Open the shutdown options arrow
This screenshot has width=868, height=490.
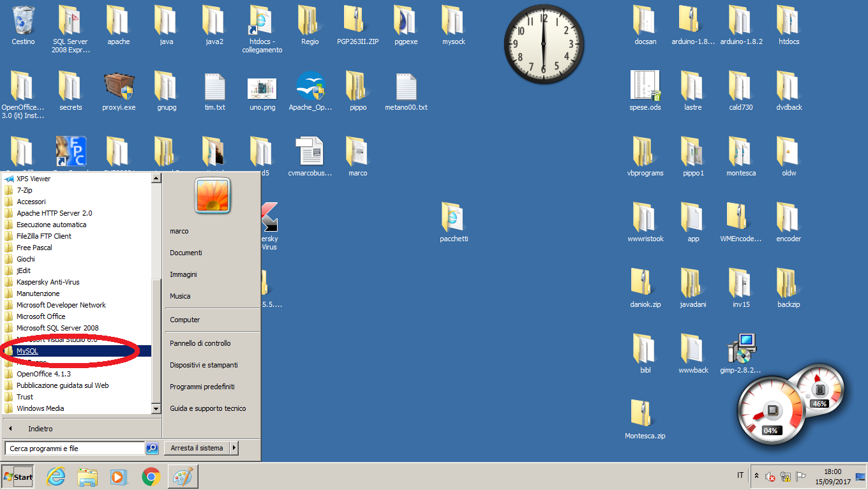point(234,449)
